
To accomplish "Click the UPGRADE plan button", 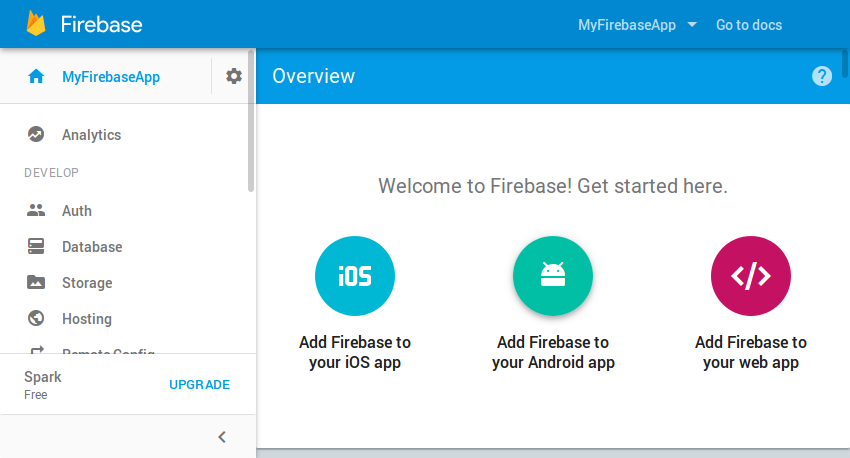I will [x=199, y=384].
